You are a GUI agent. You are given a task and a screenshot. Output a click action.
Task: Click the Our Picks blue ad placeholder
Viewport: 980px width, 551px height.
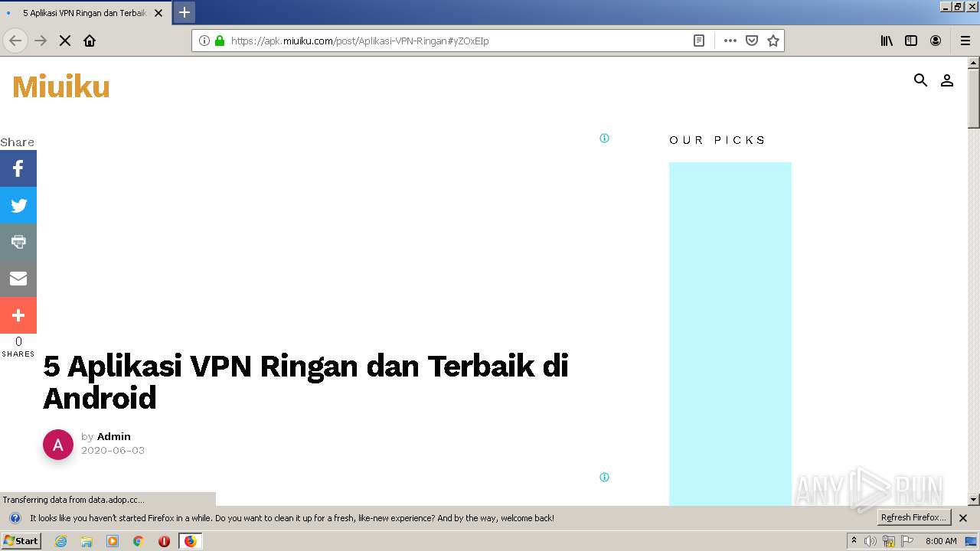pos(730,334)
